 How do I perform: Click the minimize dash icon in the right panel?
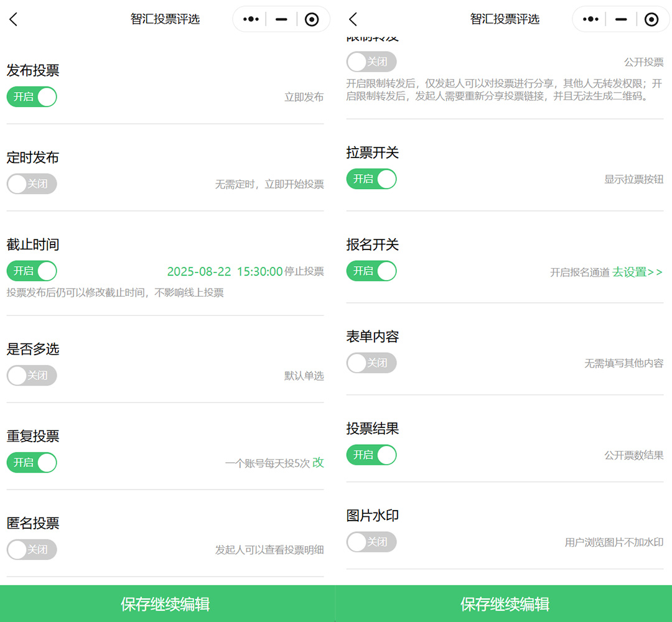pos(621,19)
